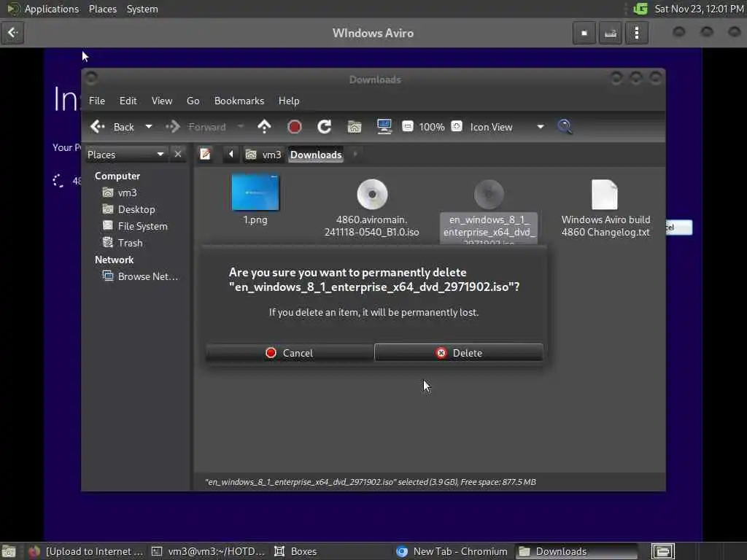
Task: Go Back in the file manager
Action: click(112, 127)
